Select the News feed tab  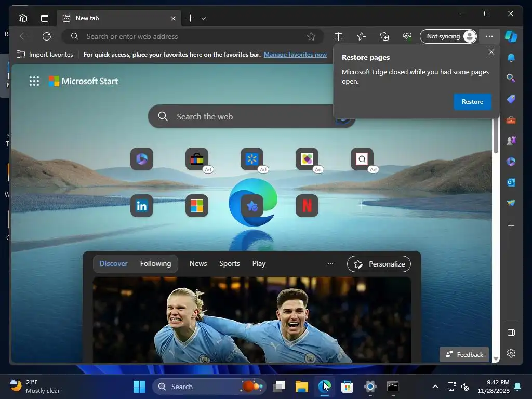click(198, 263)
